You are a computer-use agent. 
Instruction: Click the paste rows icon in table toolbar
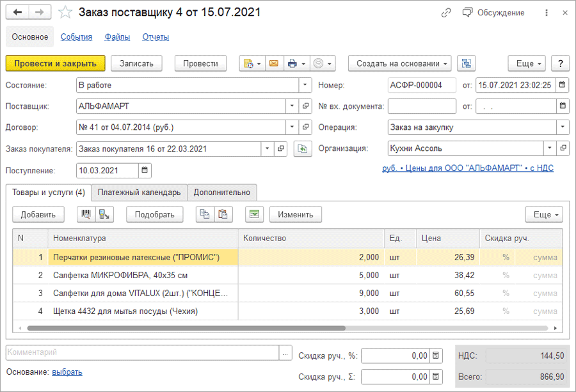(223, 214)
